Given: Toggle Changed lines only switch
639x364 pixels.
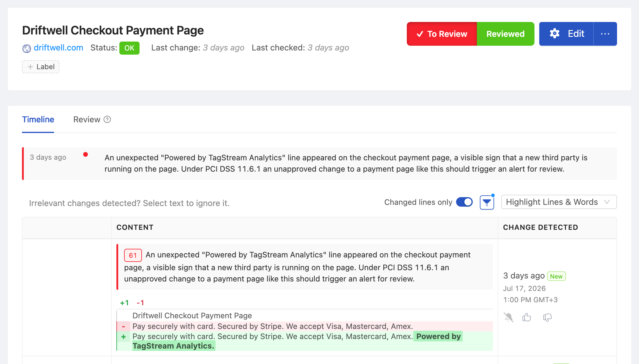Looking at the screenshot, I should [x=464, y=202].
